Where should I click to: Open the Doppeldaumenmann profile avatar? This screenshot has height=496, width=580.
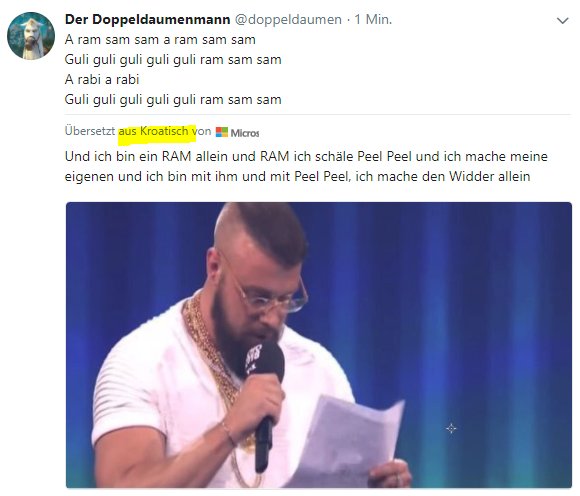(31, 36)
